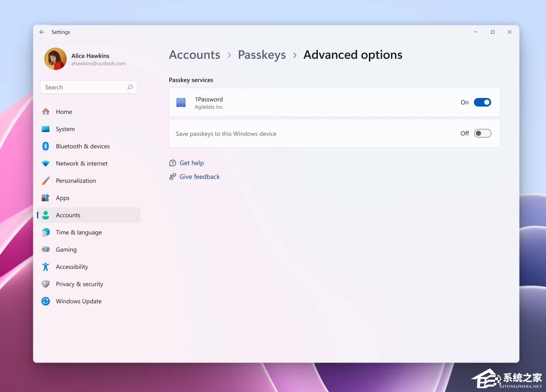
Task: Disable the 1Password passkey service
Action: (x=482, y=102)
